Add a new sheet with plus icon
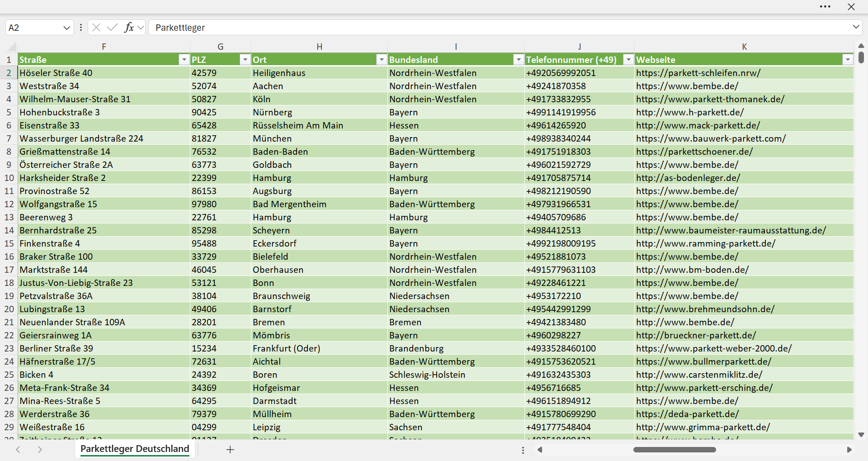 pos(230,449)
